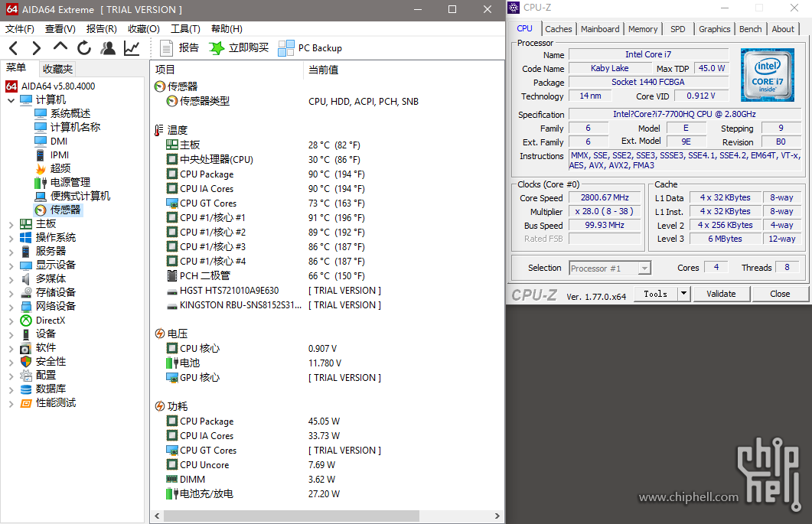Open the Processor #1 selection dropdown
The image size is (812, 524).
(609, 269)
